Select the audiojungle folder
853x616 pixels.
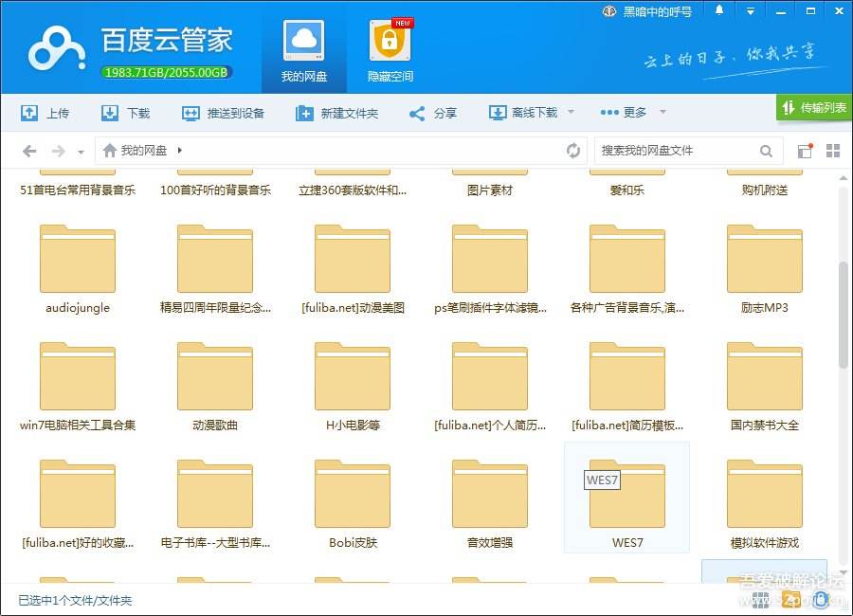tap(78, 269)
